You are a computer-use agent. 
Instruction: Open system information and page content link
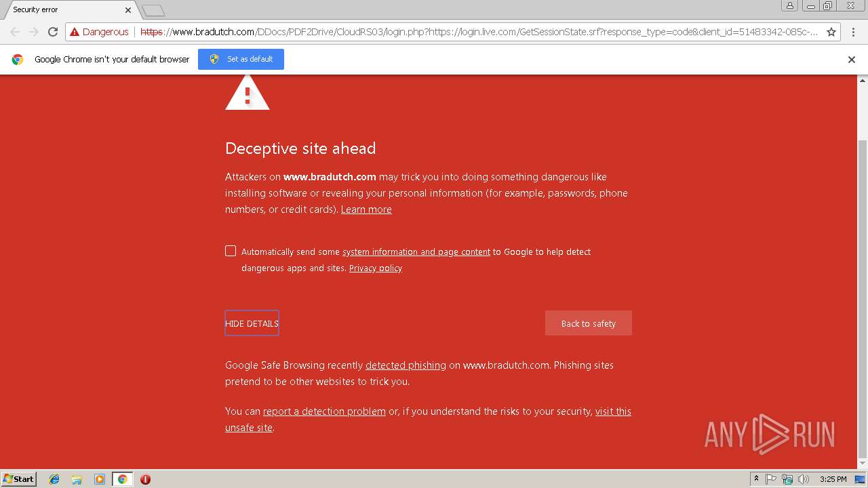click(x=416, y=251)
